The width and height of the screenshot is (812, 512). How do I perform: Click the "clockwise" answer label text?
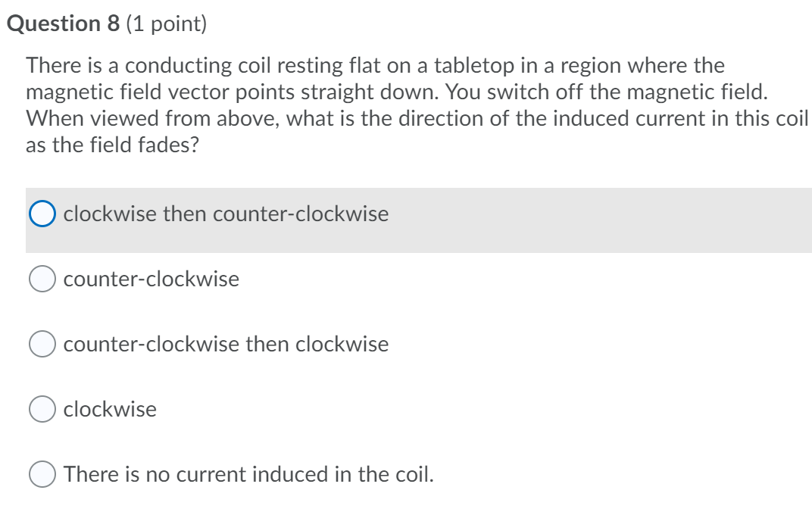(111, 409)
